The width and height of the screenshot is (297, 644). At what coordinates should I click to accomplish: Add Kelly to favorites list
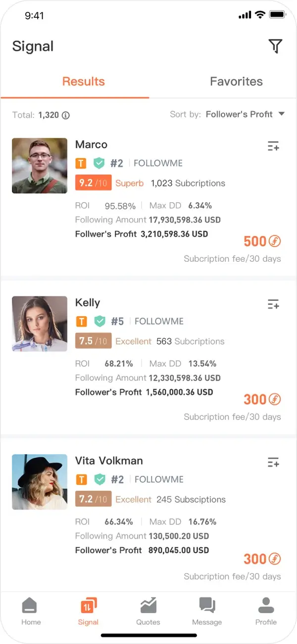(273, 304)
